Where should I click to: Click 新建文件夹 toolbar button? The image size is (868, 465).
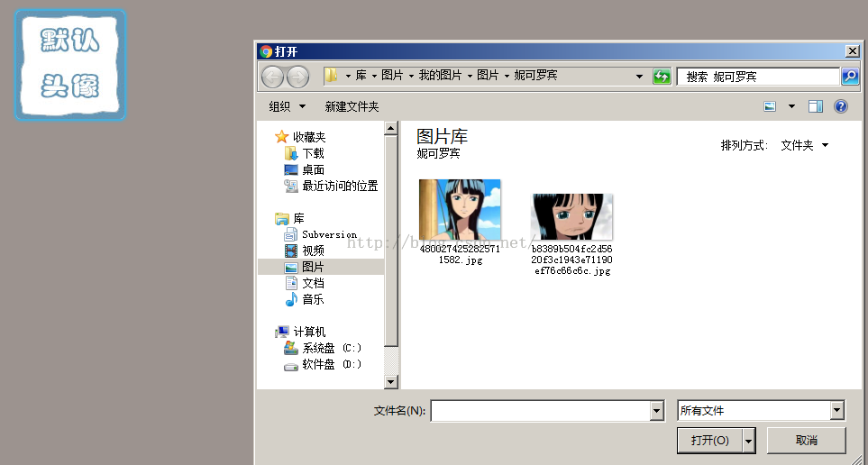coord(352,106)
